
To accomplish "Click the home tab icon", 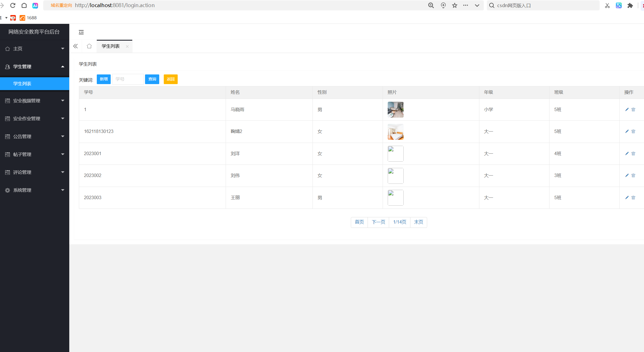I will tap(89, 46).
